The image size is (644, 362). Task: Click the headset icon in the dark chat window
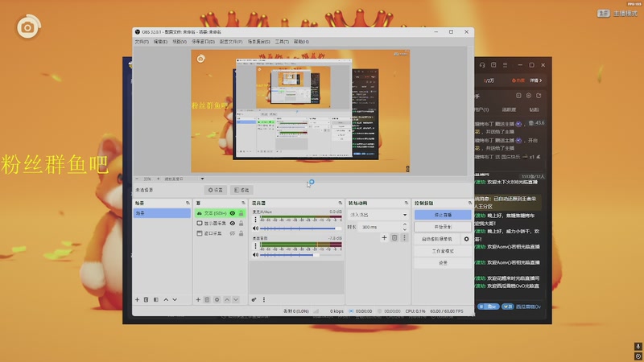coord(482,65)
